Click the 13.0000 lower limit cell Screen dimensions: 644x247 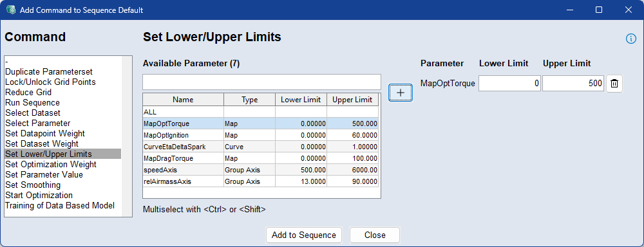(x=301, y=181)
